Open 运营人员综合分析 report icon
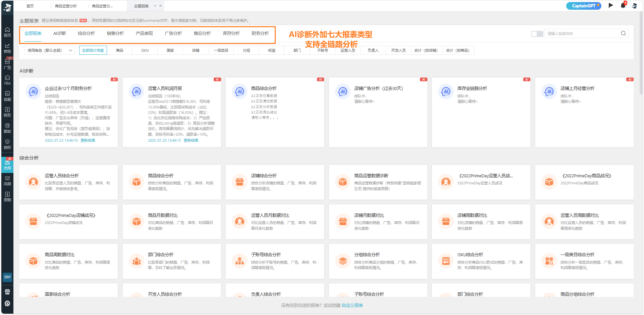The width and height of the screenshot is (644, 315). click(x=33, y=182)
